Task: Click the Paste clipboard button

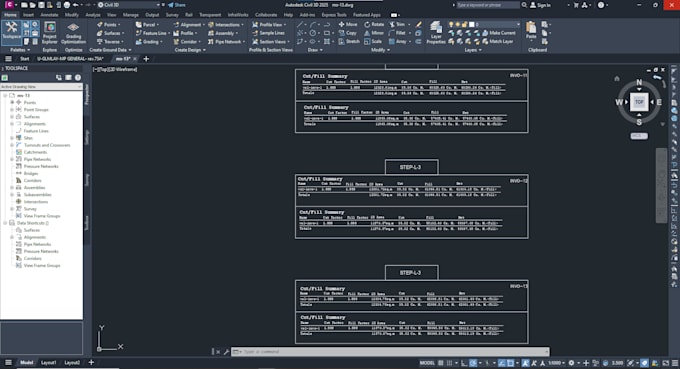Action: [x=531, y=31]
